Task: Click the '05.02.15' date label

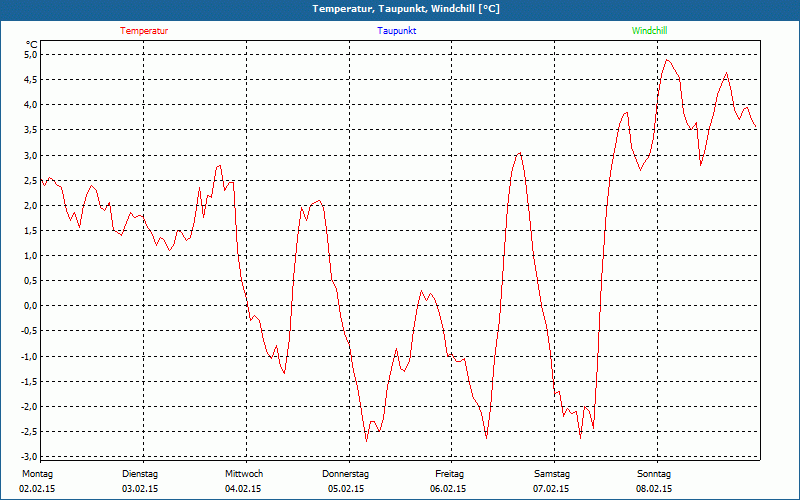Action: pyautogui.click(x=346, y=489)
